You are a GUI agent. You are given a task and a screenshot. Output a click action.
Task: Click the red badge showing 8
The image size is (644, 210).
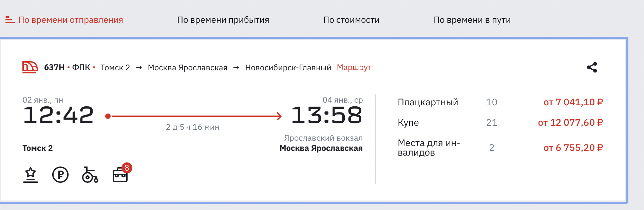(x=127, y=168)
